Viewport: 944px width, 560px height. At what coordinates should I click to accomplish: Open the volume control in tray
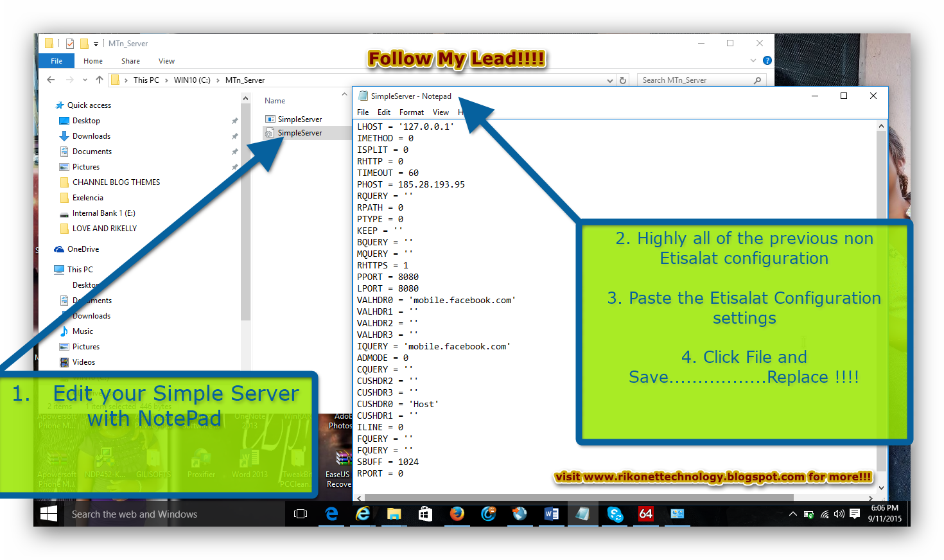coord(839,514)
